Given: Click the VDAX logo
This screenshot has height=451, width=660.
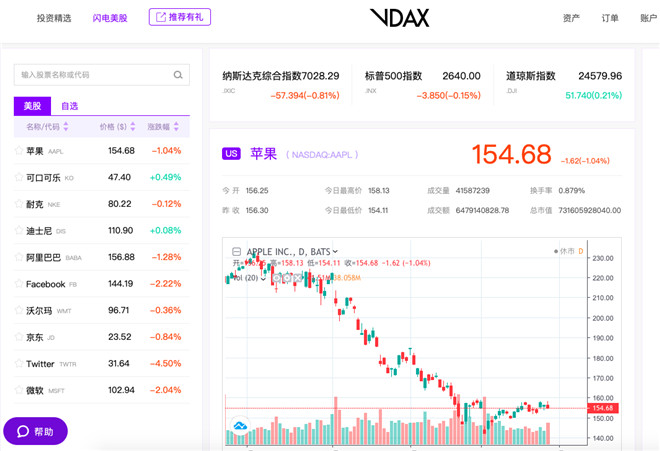Looking at the screenshot, I should (399, 18).
